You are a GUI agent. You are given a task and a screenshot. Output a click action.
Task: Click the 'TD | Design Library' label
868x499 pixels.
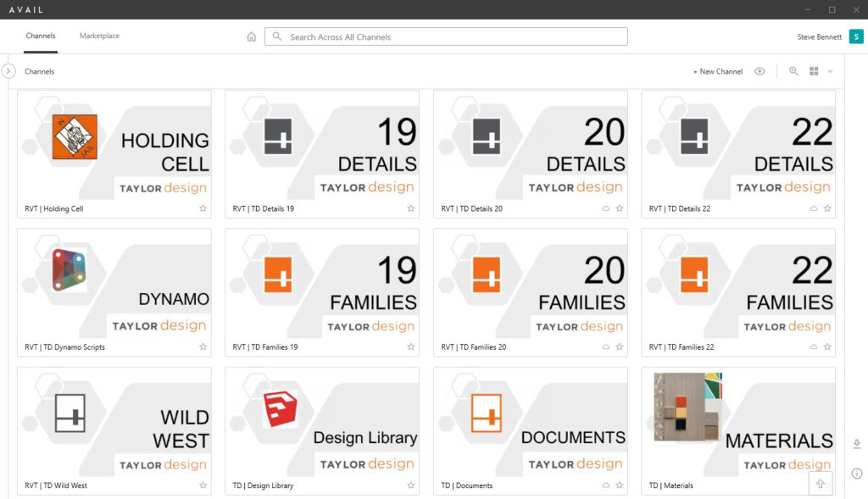(x=263, y=485)
